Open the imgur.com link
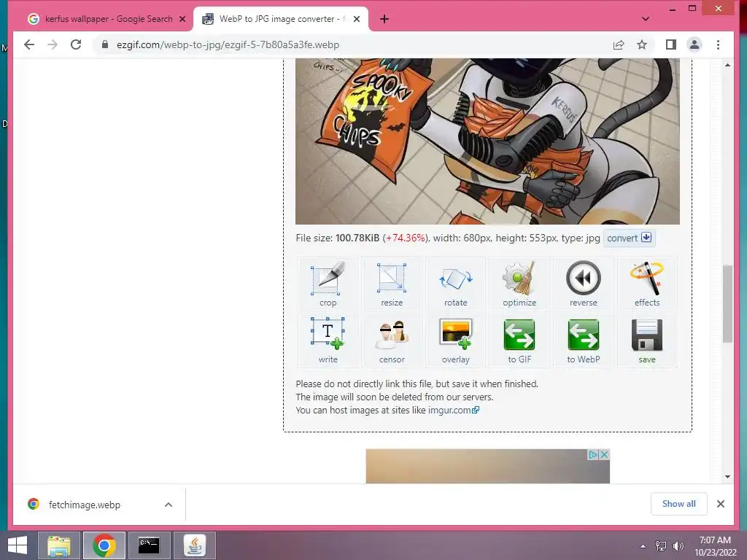Viewport: 747px width, 560px height. (x=453, y=410)
